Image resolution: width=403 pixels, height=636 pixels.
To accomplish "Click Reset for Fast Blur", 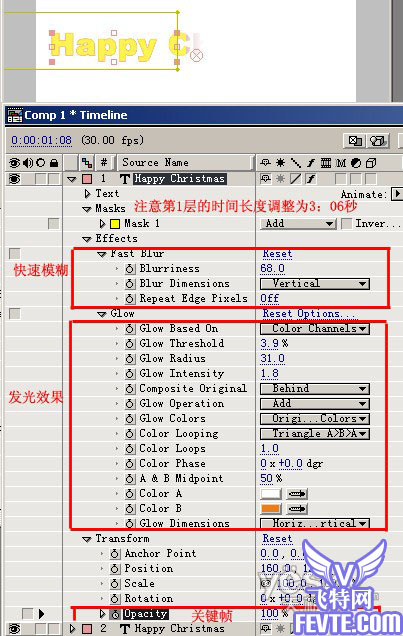I will 277,254.
